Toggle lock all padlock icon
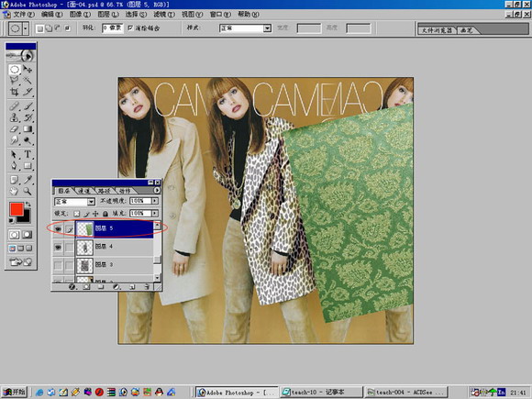532x399 pixels. (x=105, y=214)
